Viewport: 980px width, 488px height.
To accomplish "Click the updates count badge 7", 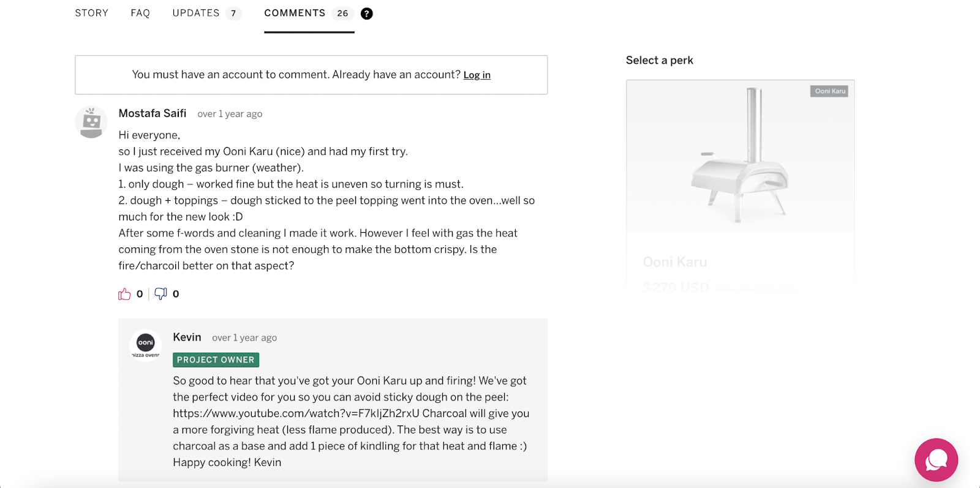I will 233,13.
